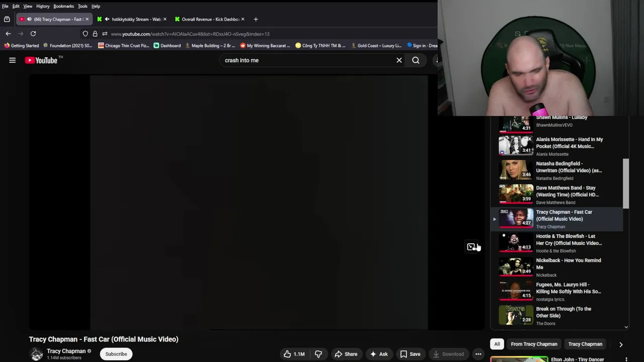Select the All filter chip
Screen dimensions: 644x362
497,344
